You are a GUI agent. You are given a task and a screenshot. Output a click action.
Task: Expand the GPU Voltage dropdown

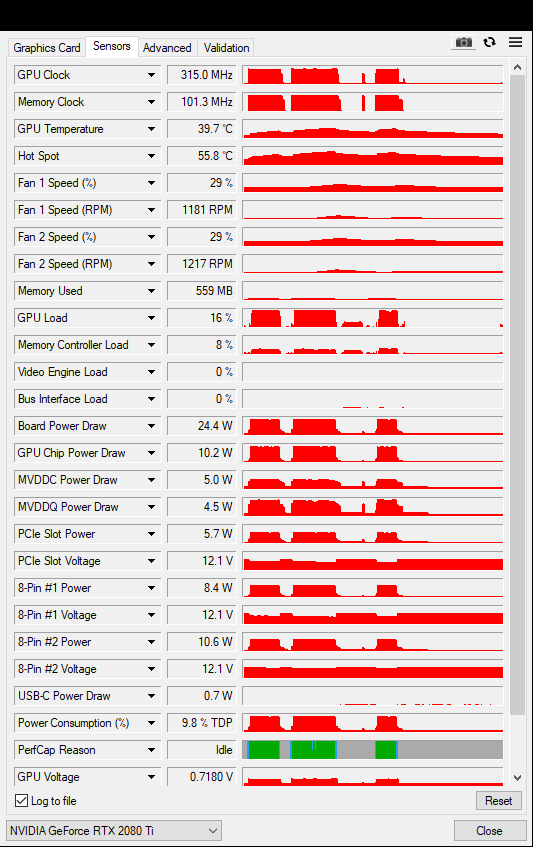151,777
